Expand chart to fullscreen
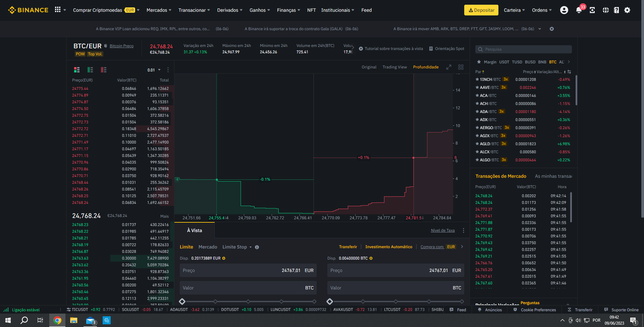Viewport: 644px width, 327px height. pos(449,67)
